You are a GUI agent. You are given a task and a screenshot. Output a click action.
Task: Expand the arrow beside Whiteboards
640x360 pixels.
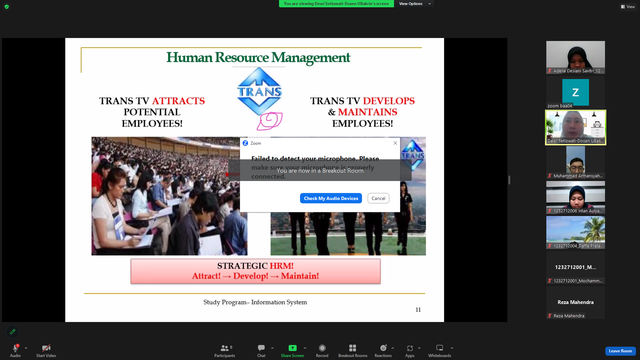452,348
